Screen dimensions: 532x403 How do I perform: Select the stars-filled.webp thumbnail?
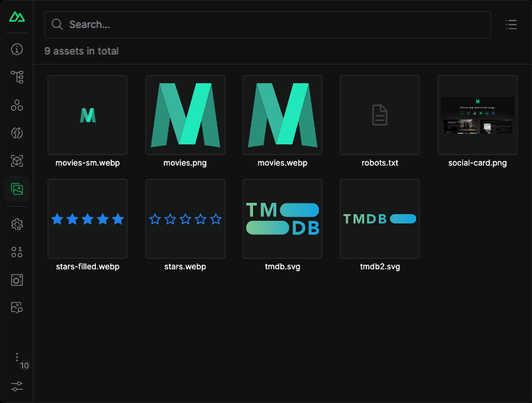pos(87,219)
